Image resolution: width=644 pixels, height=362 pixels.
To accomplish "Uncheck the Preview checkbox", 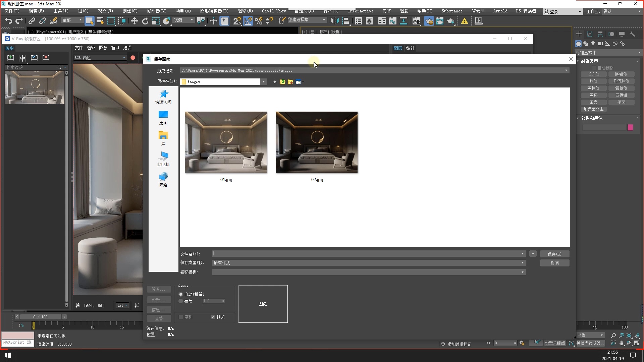I will (213, 317).
